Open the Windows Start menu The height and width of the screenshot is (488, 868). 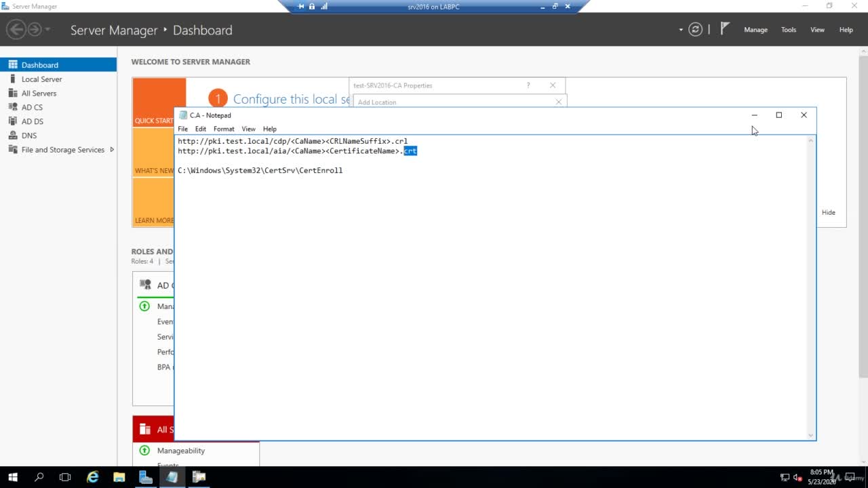click(13, 477)
